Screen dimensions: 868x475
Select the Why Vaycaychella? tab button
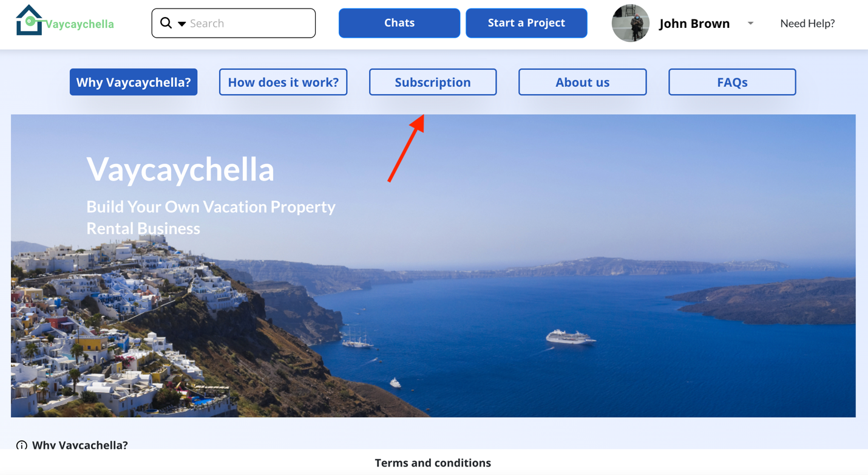coord(134,82)
